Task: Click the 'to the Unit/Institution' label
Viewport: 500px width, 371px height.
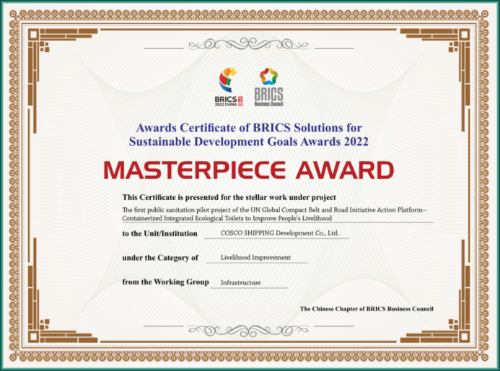Action: (160, 233)
